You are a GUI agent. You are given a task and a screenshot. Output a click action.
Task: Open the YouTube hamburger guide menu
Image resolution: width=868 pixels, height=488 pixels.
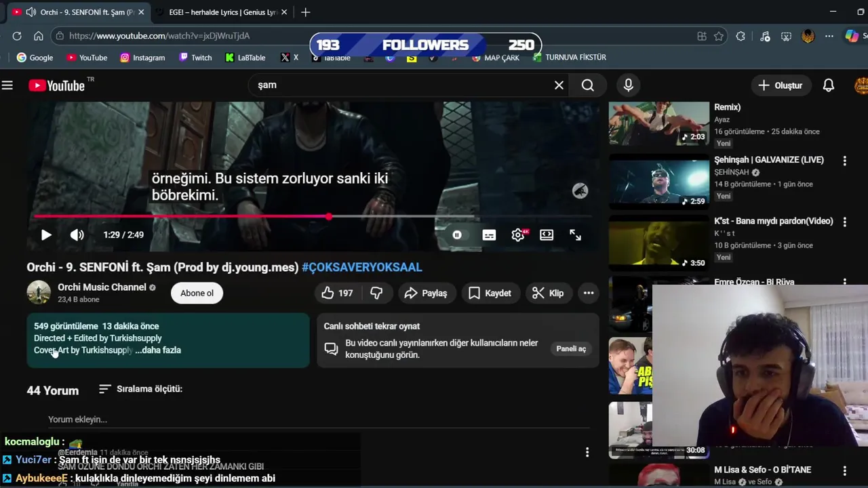7,85
